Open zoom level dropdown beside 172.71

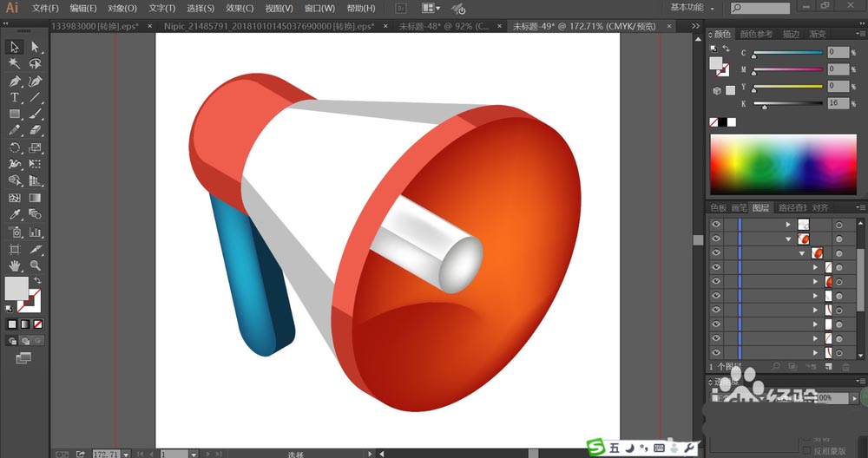pyautogui.click(x=126, y=455)
